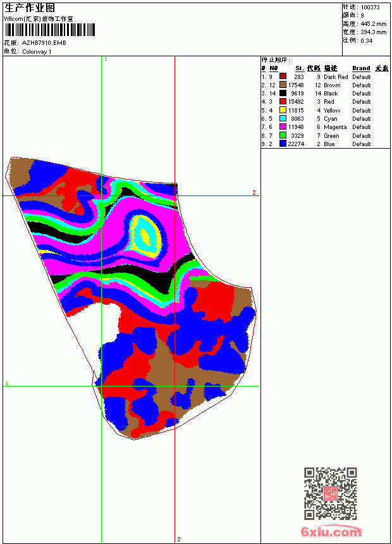This screenshot has width=392, height=544.
Task: Click the Brand column header
Action: coord(361,68)
